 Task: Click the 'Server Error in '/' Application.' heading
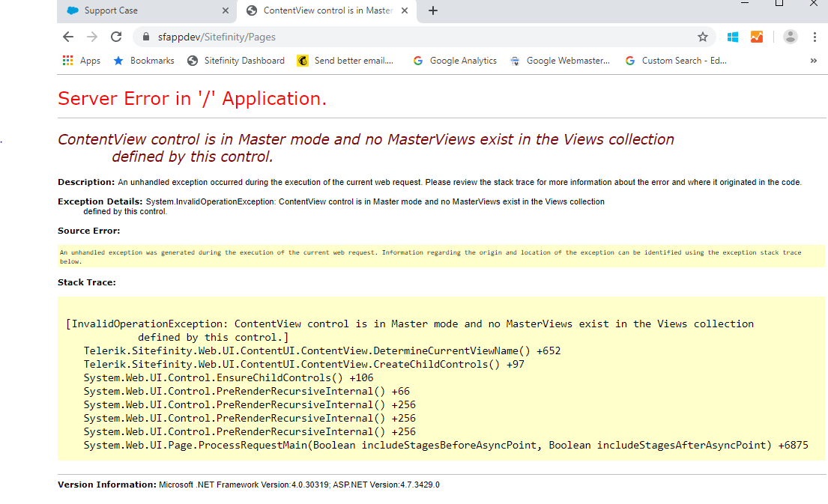pyautogui.click(x=193, y=98)
